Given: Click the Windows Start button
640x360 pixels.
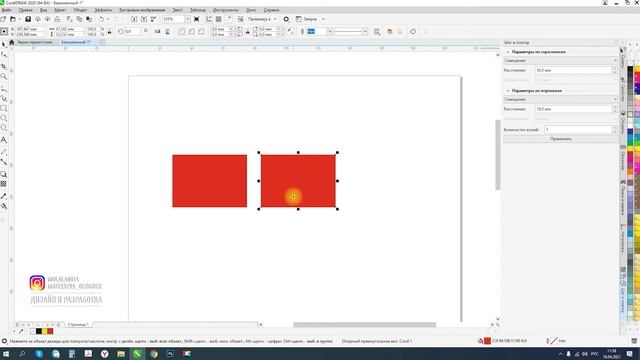Looking at the screenshot, I should point(6,354).
